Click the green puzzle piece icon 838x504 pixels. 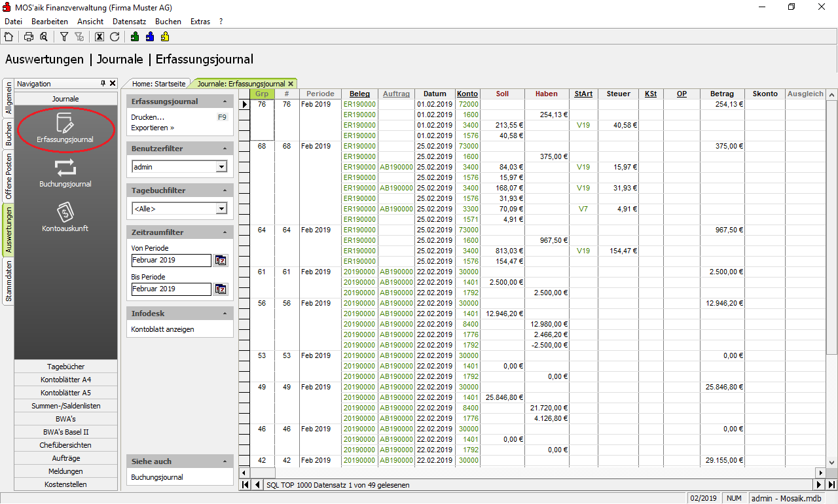(x=135, y=37)
